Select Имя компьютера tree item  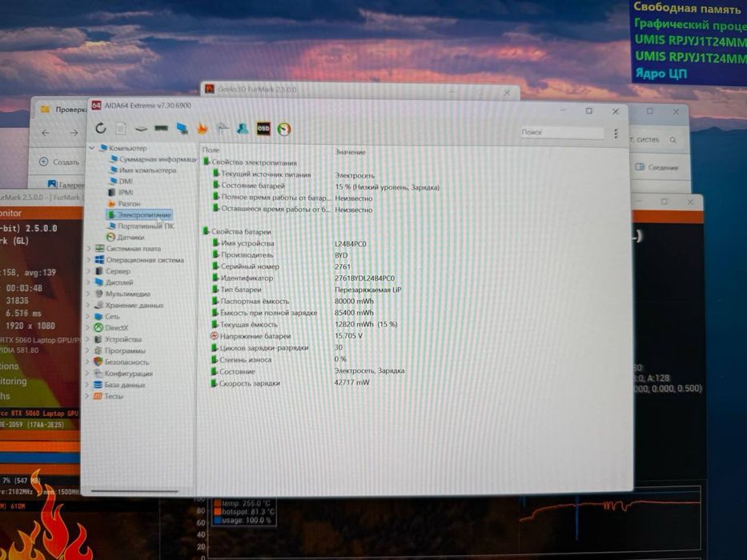[143, 170]
